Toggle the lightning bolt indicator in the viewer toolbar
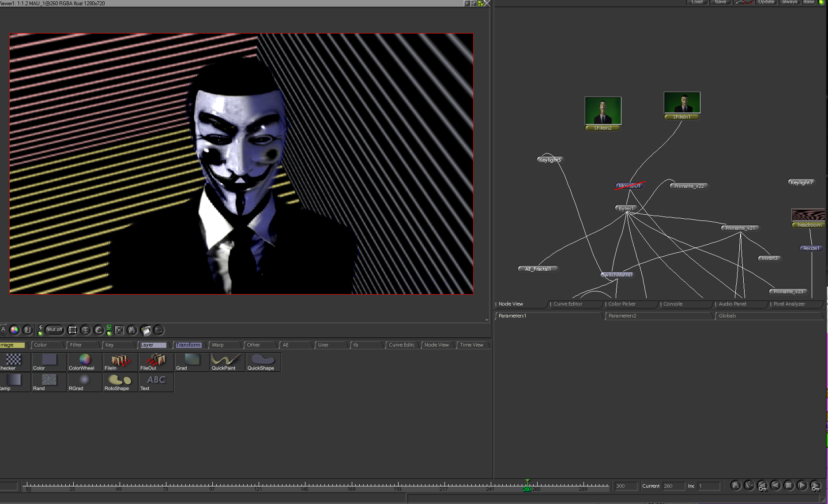This screenshot has width=828, height=504. point(40,330)
